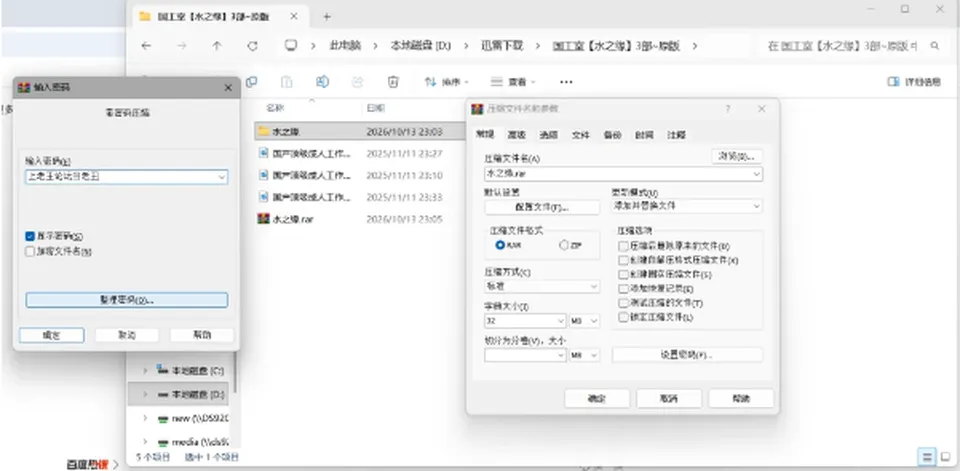Enable Create solid archive checkbox
The height and width of the screenshot is (471, 960).
tap(623, 274)
